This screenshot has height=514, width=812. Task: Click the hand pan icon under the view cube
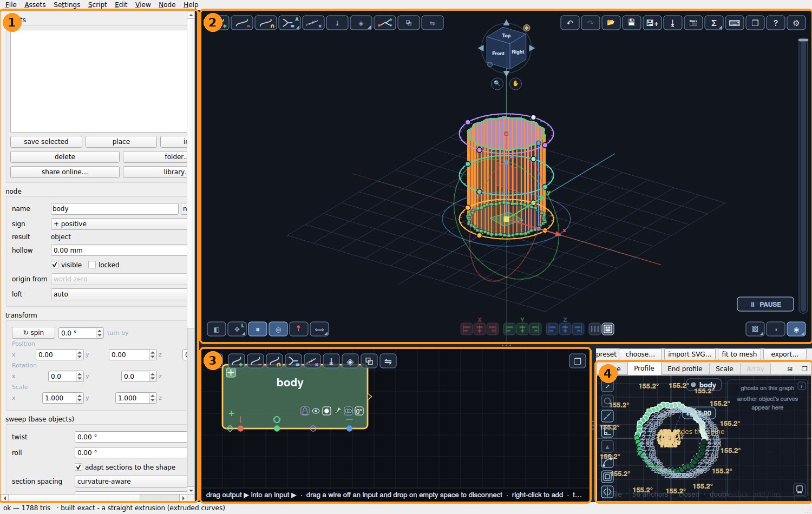[515, 83]
